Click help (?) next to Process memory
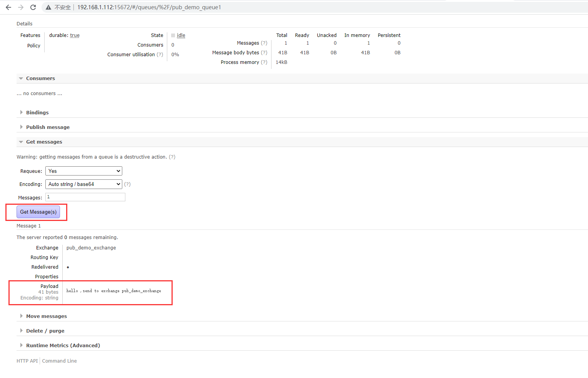Screen dimensions: 588x378 click(264, 62)
